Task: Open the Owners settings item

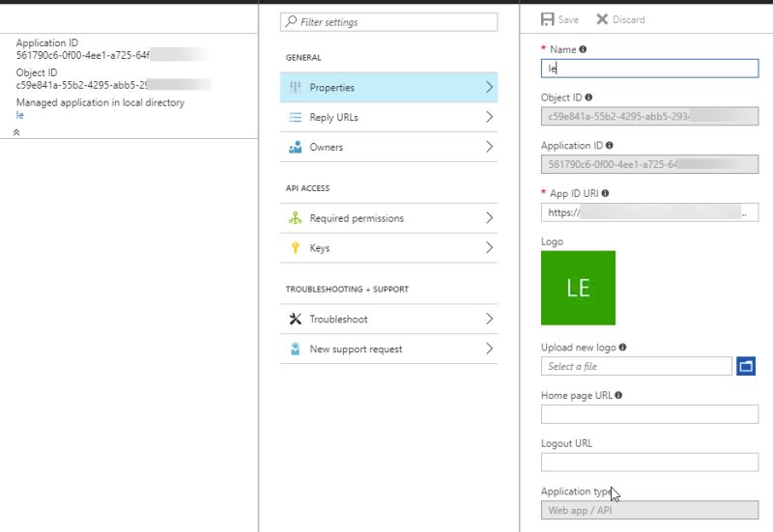Action: click(389, 147)
